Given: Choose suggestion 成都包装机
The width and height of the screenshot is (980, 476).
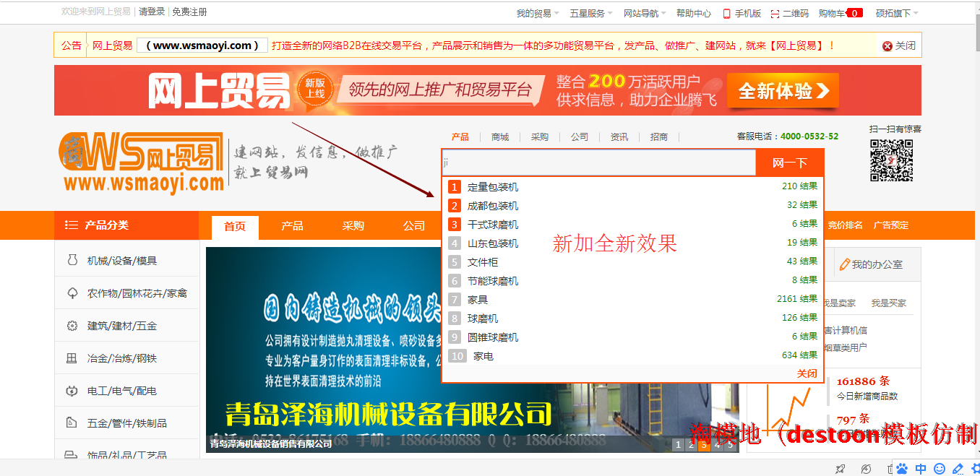Looking at the screenshot, I should (x=632, y=206).
